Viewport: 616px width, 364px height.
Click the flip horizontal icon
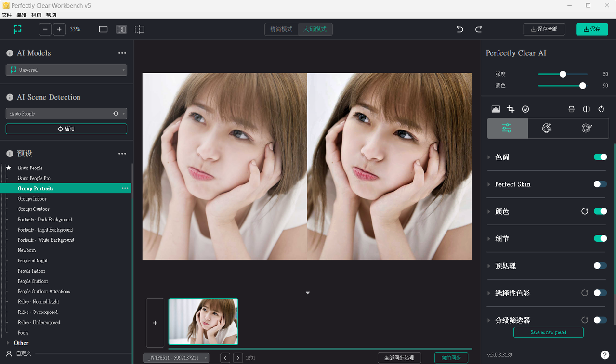(586, 109)
